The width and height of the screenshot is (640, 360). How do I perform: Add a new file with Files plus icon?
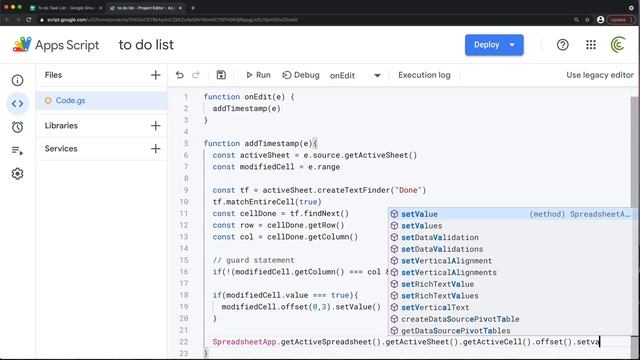pyautogui.click(x=156, y=75)
